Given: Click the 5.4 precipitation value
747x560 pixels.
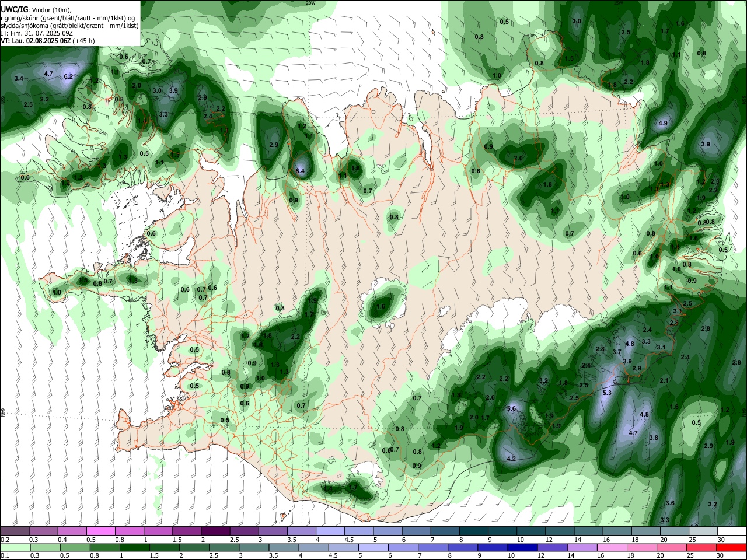Looking at the screenshot, I should click(301, 171).
